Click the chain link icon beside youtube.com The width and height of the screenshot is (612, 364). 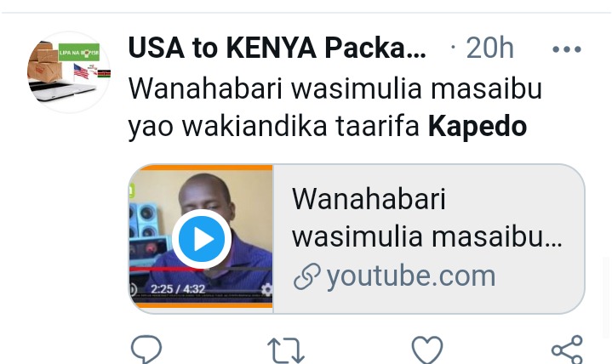(307, 276)
